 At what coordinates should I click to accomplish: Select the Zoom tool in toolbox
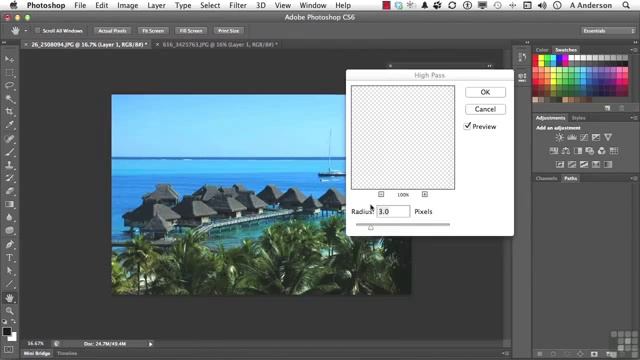9,311
